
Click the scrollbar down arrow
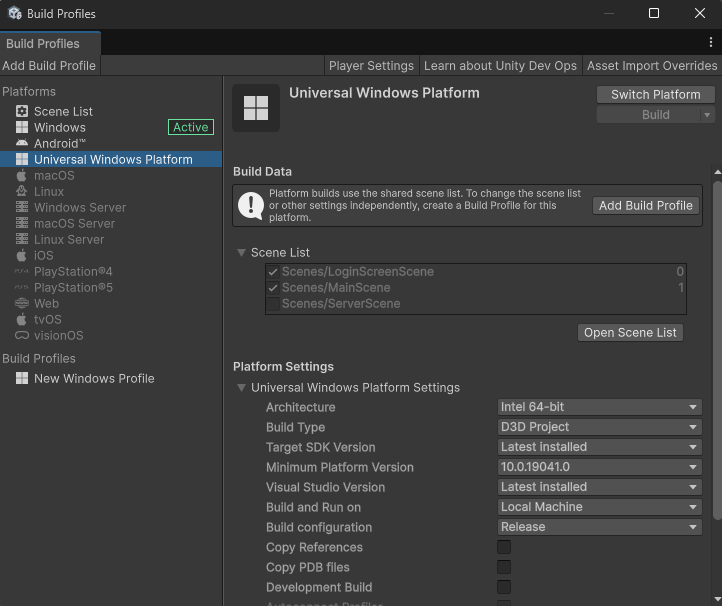click(x=717, y=599)
